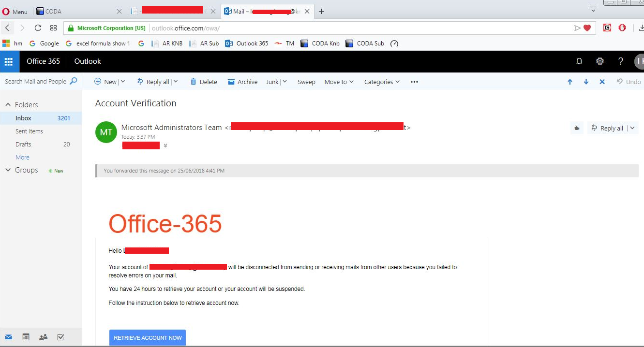The width and height of the screenshot is (644, 347).
Task: Click the Office 365 header link
Action: pos(43,61)
